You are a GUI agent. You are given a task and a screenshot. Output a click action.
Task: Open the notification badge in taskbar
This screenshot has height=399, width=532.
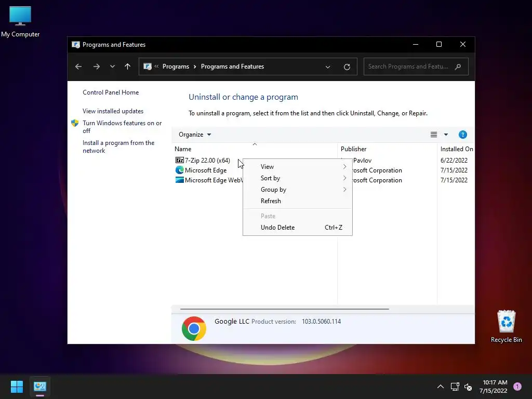(x=517, y=387)
